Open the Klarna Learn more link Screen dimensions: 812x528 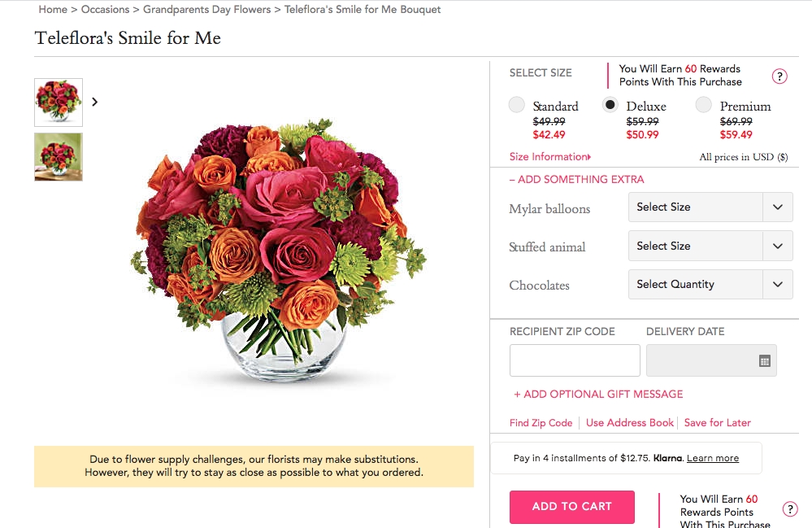pos(712,458)
